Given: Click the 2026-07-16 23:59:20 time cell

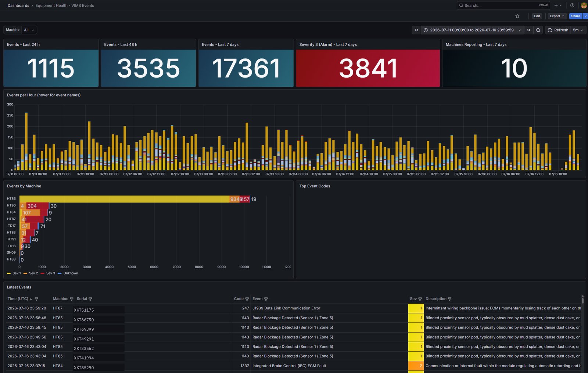Looking at the screenshot, I should [x=27, y=308].
